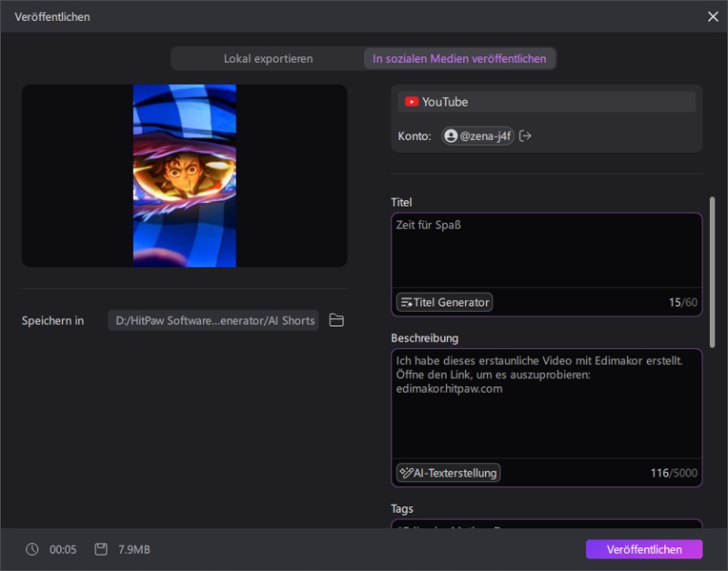Switch to the Lokal exportieren tab
Image resolution: width=728 pixels, height=571 pixels.
[268, 58]
